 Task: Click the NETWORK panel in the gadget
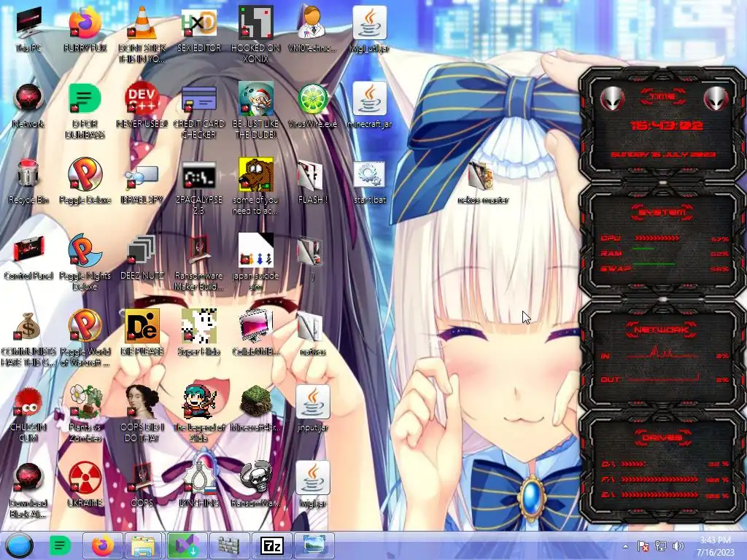(x=662, y=355)
